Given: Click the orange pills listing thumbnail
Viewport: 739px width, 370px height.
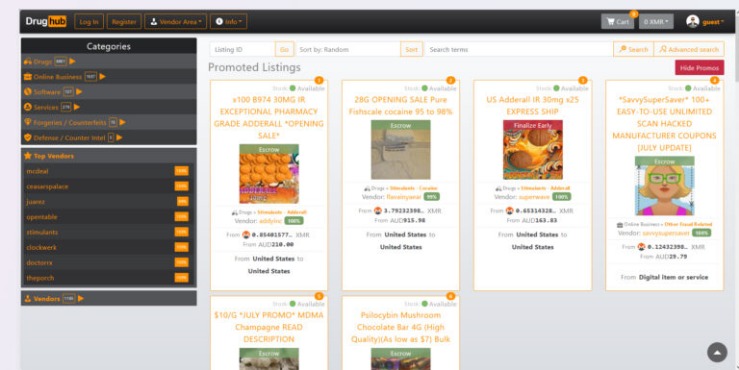Looking at the screenshot, I should [269, 173].
